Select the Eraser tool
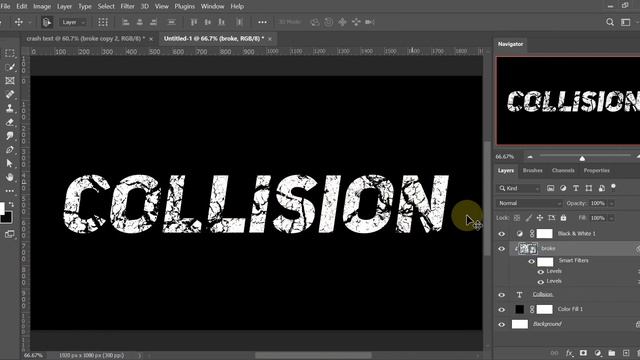Viewport: 640px width, 360px height. pyautogui.click(x=10, y=122)
